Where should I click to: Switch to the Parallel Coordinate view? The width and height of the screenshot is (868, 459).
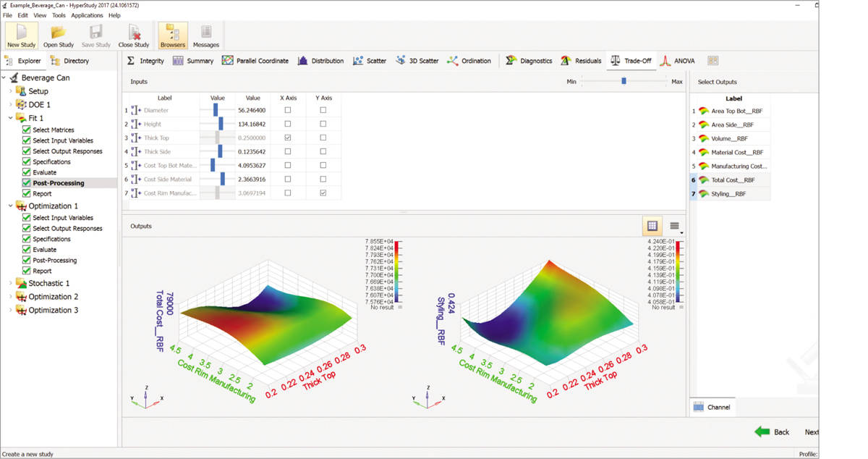255,61
